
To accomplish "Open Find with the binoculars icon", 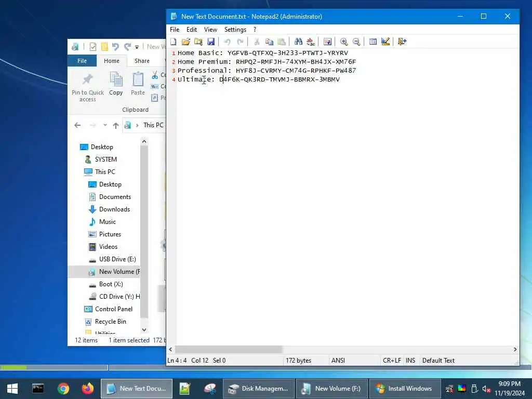I will 298,42.
